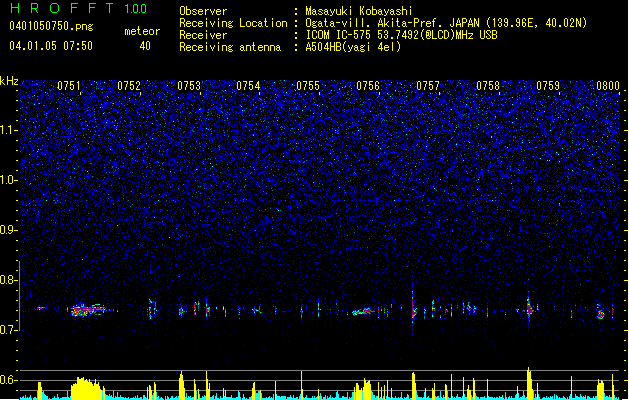Click the 0751 time marker
This screenshot has height=400, width=629.
tap(69, 86)
